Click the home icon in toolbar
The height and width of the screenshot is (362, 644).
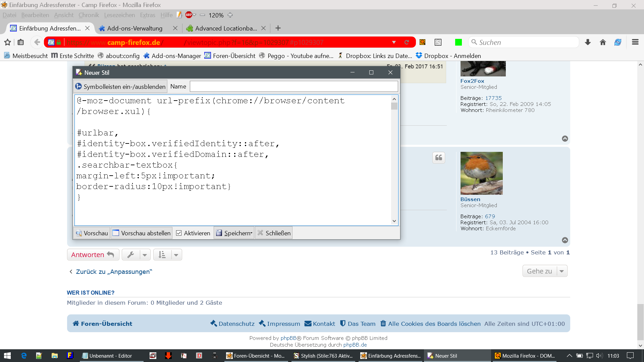(603, 42)
